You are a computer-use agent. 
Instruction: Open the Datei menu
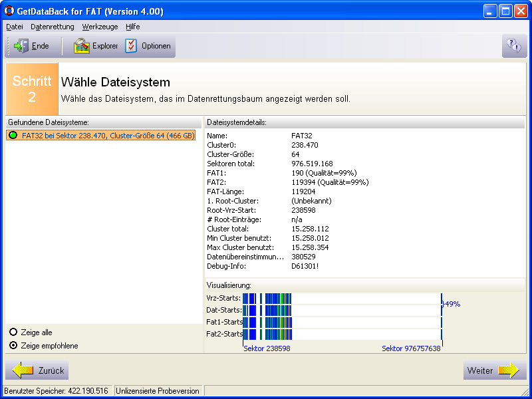tap(15, 27)
